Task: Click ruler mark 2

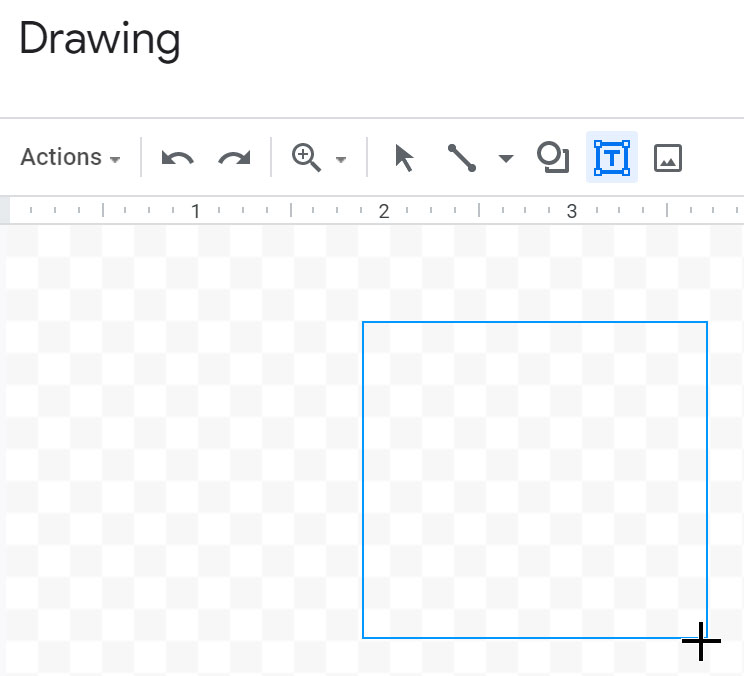Action: [x=384, y=212]
